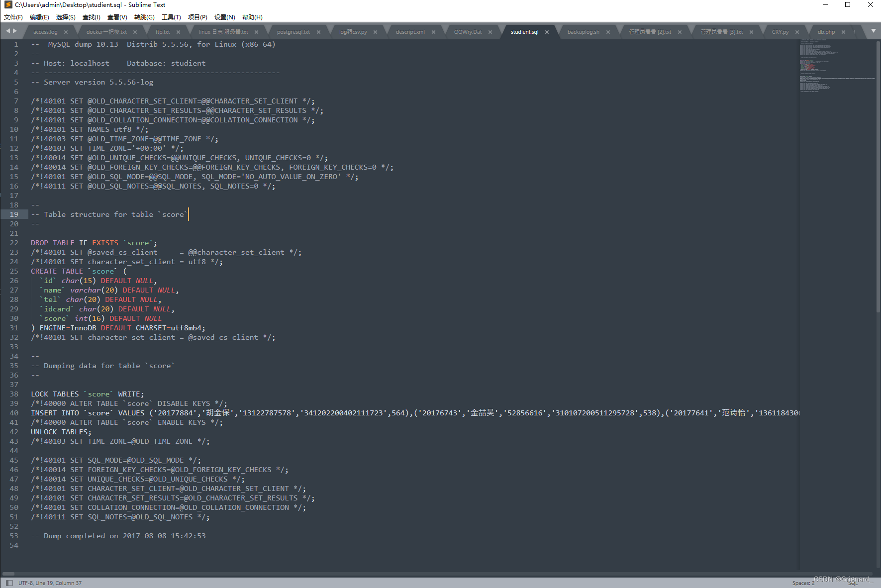Close the CRY.py tab

[x=797, y=32]
